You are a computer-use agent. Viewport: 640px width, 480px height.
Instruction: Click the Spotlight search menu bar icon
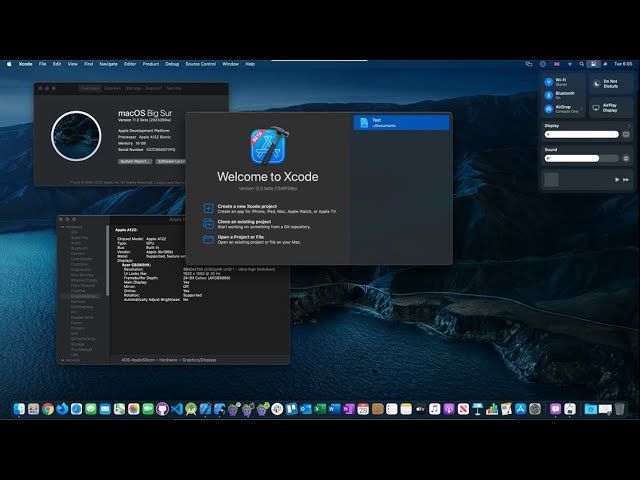[x=581, y=64]
